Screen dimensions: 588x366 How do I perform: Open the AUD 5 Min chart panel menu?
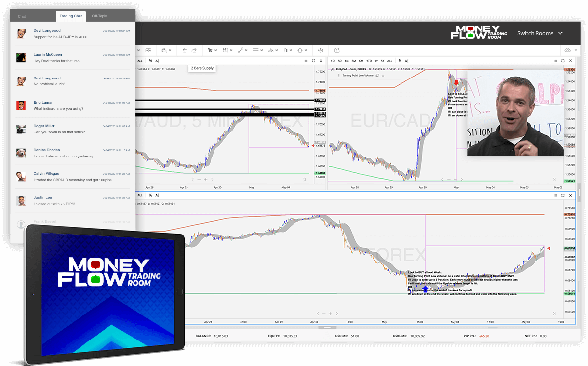tap(306, 61)
